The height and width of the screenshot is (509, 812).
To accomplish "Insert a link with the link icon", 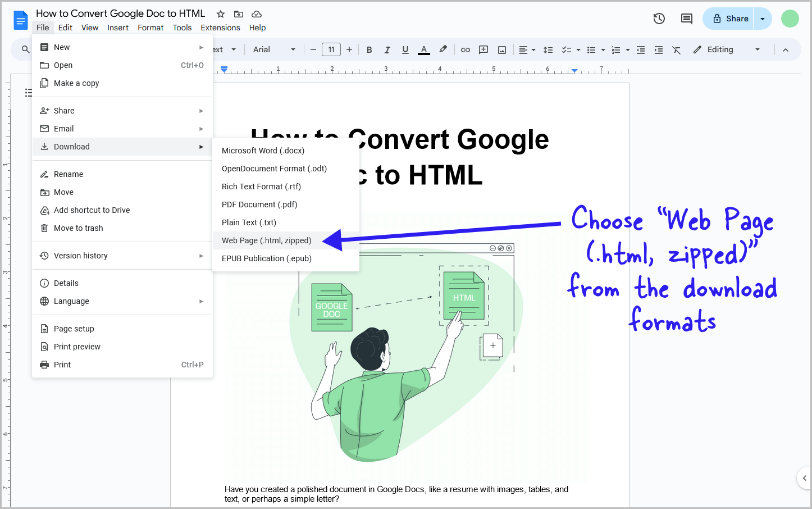I will [x=466, y=49].
